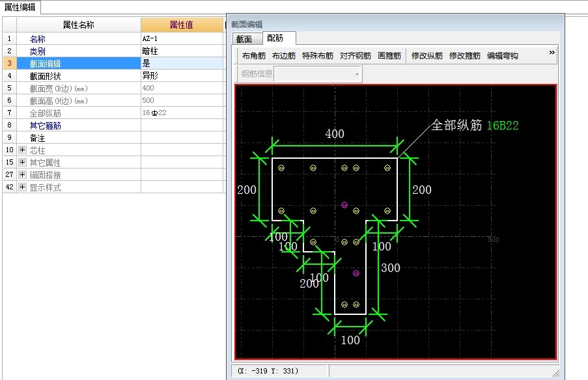This screenshot has width=588, height=380.
Task: Choose the 修改纵筋 tool
Action: click(427, 56)
